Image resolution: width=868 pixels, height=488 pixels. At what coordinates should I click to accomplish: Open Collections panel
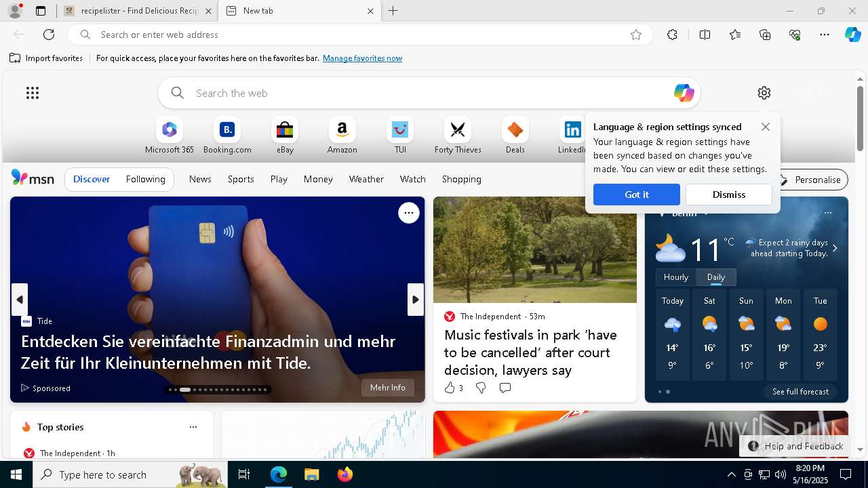click(x=765, y=35)
